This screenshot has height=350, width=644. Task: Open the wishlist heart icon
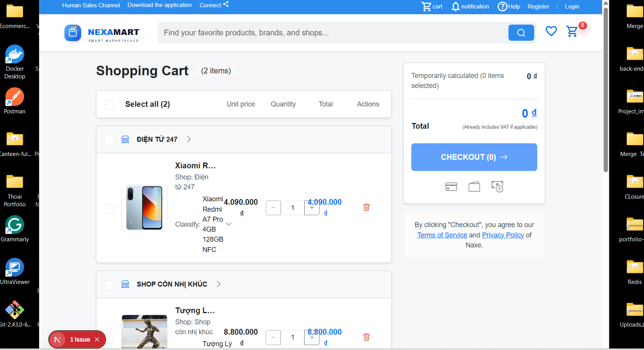point(551,31)
